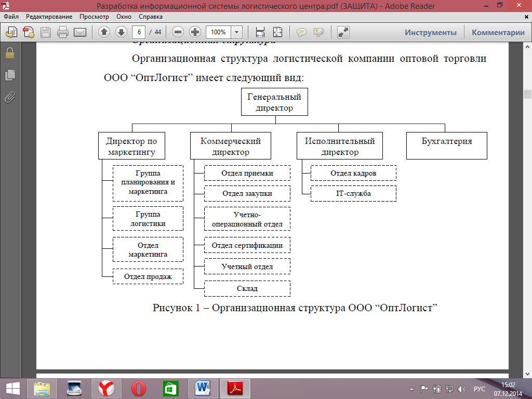Click the zoom percentage field
The width and height of the screenshot is (532, 399).
[x=219, y=32]
